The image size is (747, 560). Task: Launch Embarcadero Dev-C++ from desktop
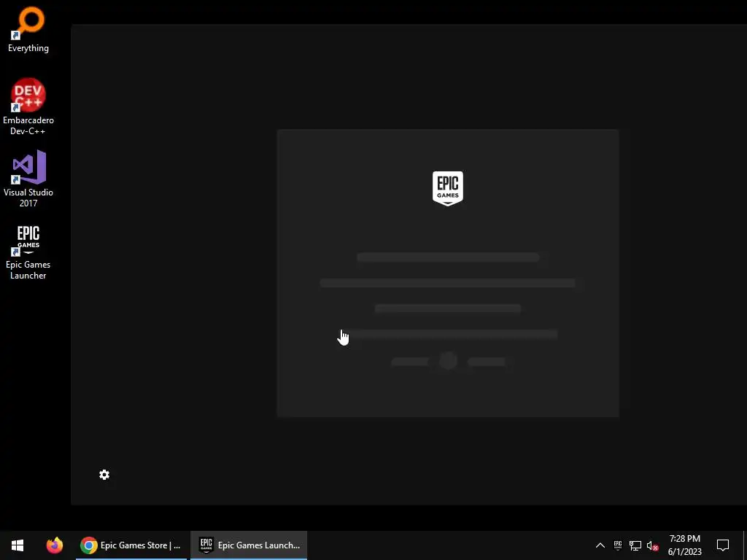pyautogui.click(x=28, y=106)
